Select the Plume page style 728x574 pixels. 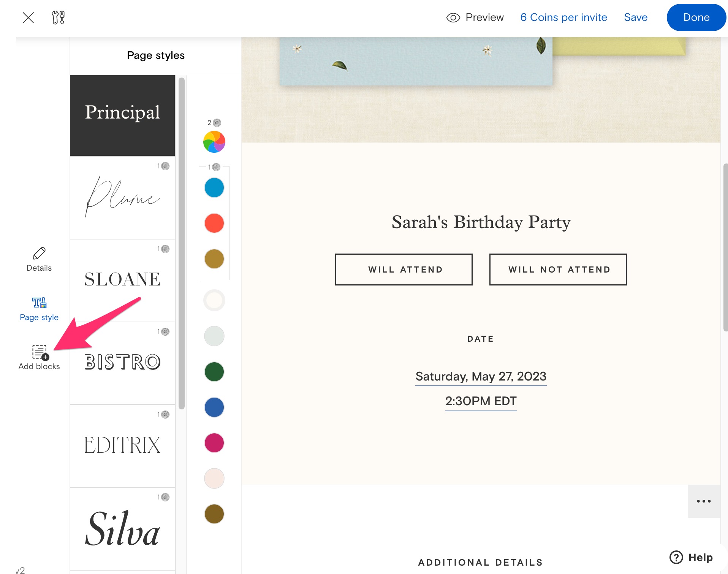[122, 198]
